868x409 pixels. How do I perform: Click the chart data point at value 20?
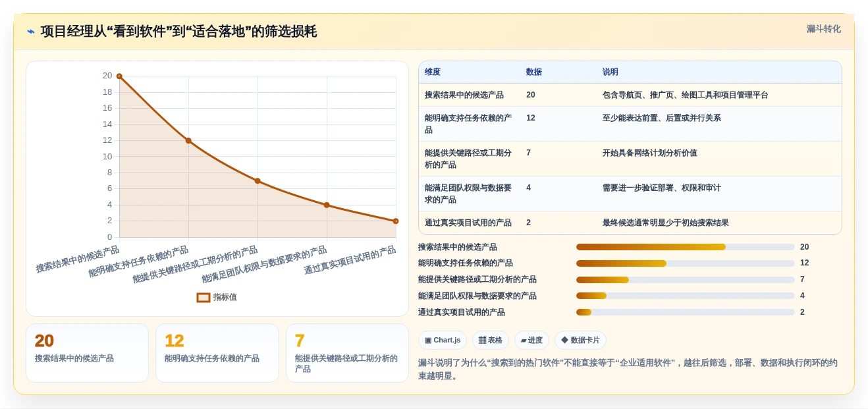point(119,76)
